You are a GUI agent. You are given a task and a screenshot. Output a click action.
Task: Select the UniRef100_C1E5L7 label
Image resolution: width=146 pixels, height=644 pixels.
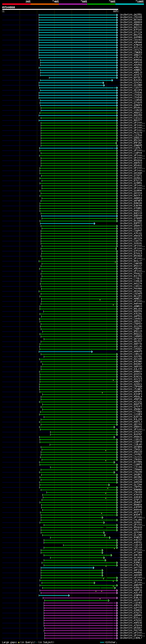pos(131,148)
